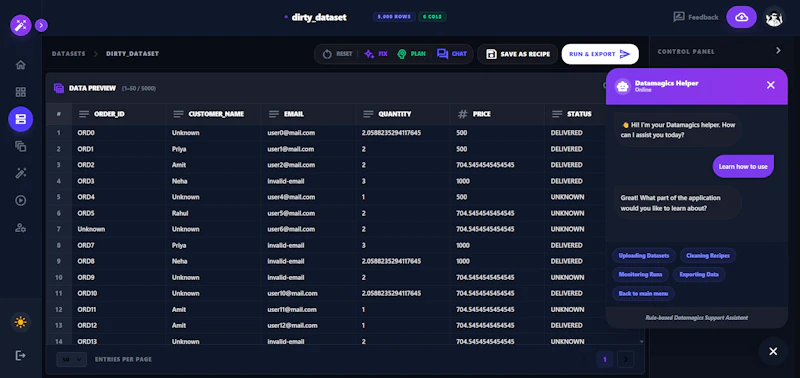
Task: Go to Datasets breadcrumb
Action: (68, 54)
